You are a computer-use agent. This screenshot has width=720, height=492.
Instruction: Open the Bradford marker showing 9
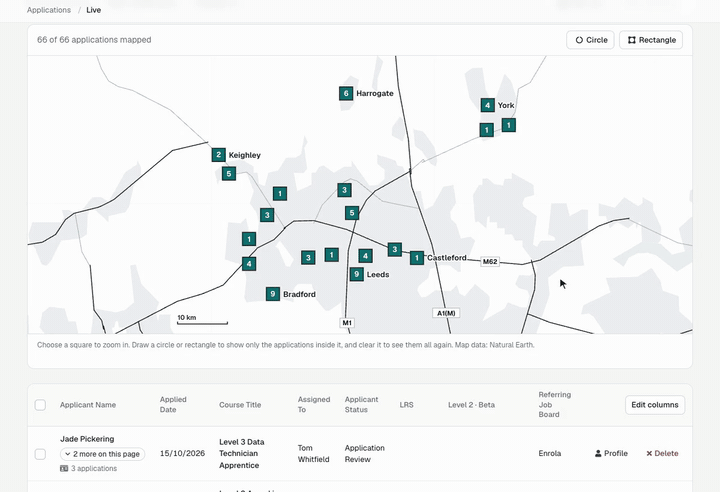[x=273, y=294]
